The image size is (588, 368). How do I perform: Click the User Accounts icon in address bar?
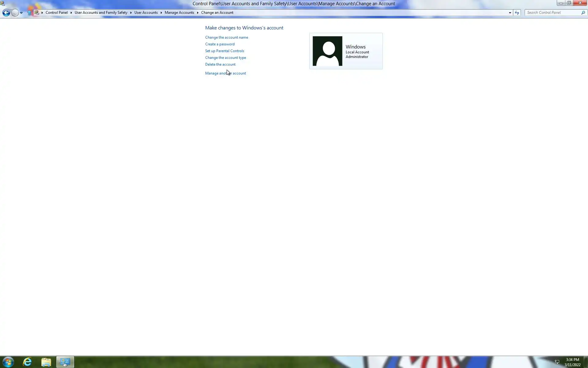coord(37,13)
